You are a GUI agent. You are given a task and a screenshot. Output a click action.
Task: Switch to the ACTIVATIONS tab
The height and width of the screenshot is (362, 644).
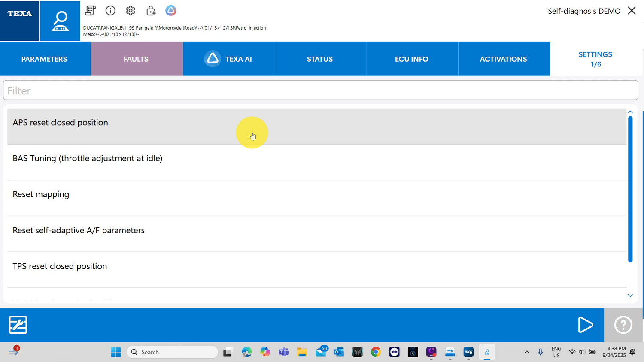pyautogui.click(x=504, y=59)
